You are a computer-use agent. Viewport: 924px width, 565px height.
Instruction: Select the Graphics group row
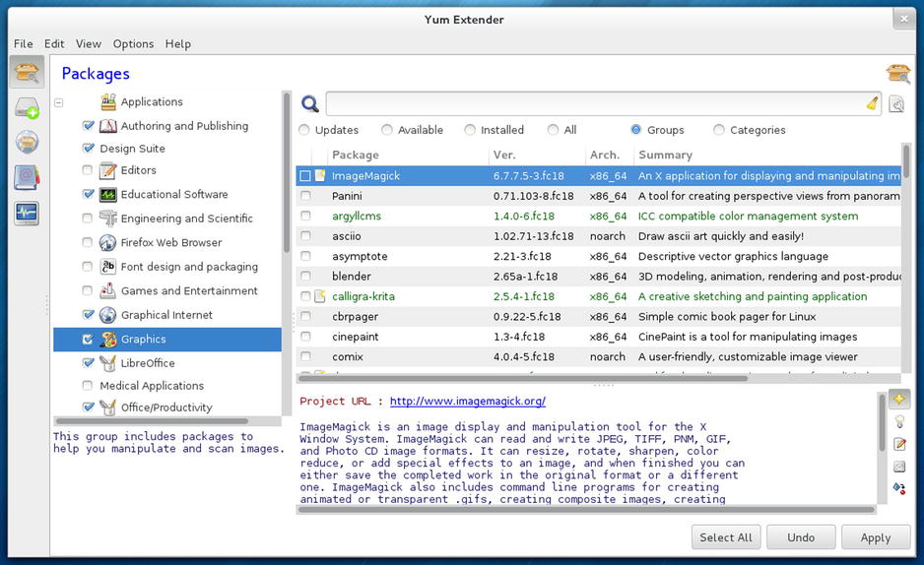click(x=167, y=340)
